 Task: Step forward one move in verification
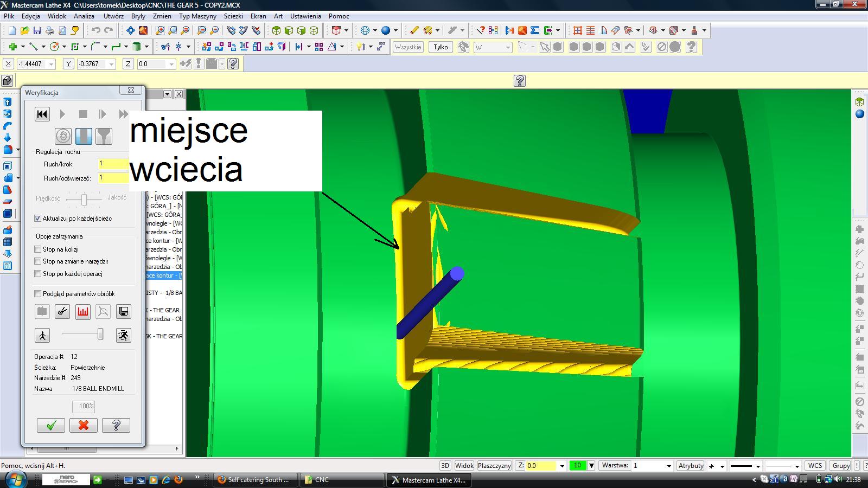103,114
